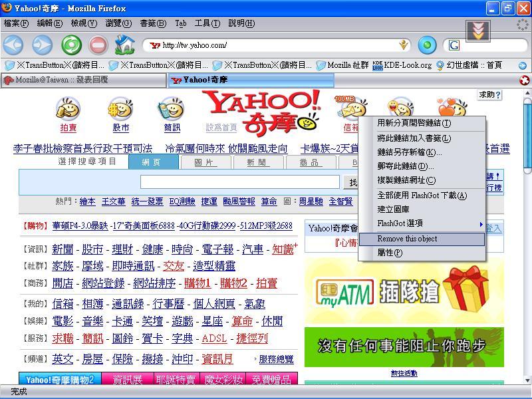Open the 書籤 (Bookmarks) menu
532x399 pixels.
click(152, 23)
